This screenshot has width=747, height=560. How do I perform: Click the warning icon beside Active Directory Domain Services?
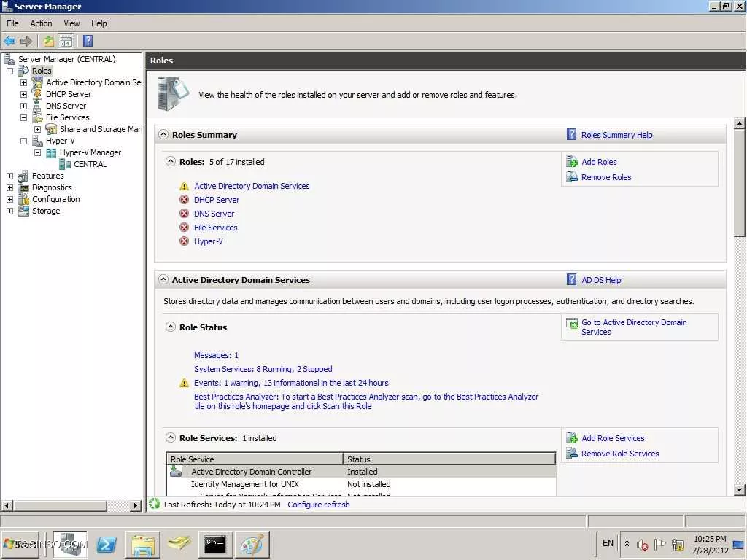pyautogui.click(x=185, y=186)
